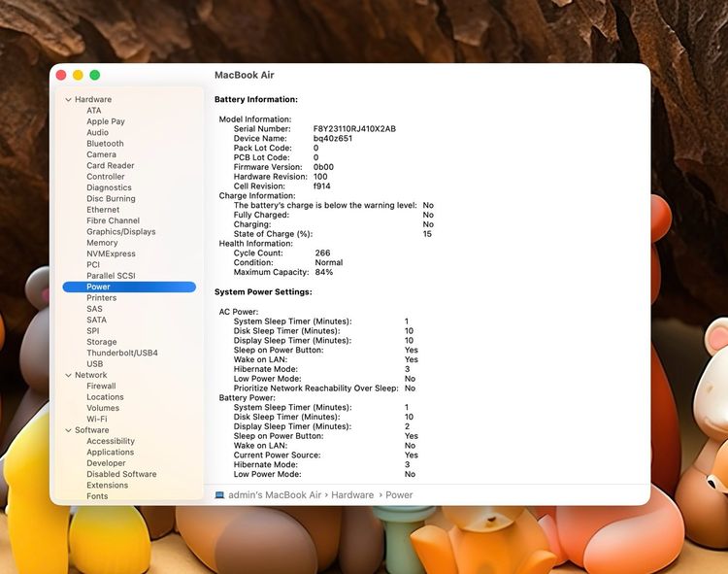Click the Firmware Version value 0b00
This screenshot has height=574, width=728.
pyautogui.click(x=323, y=167)
